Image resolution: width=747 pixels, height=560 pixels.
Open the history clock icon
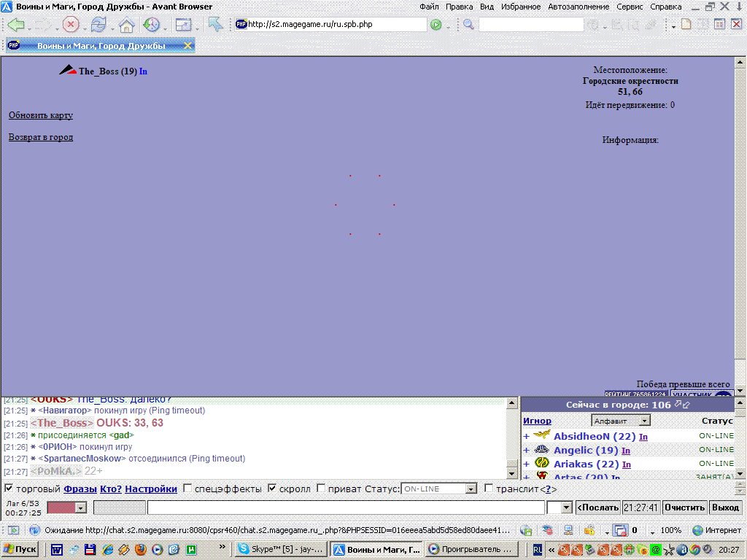[152, 24]
